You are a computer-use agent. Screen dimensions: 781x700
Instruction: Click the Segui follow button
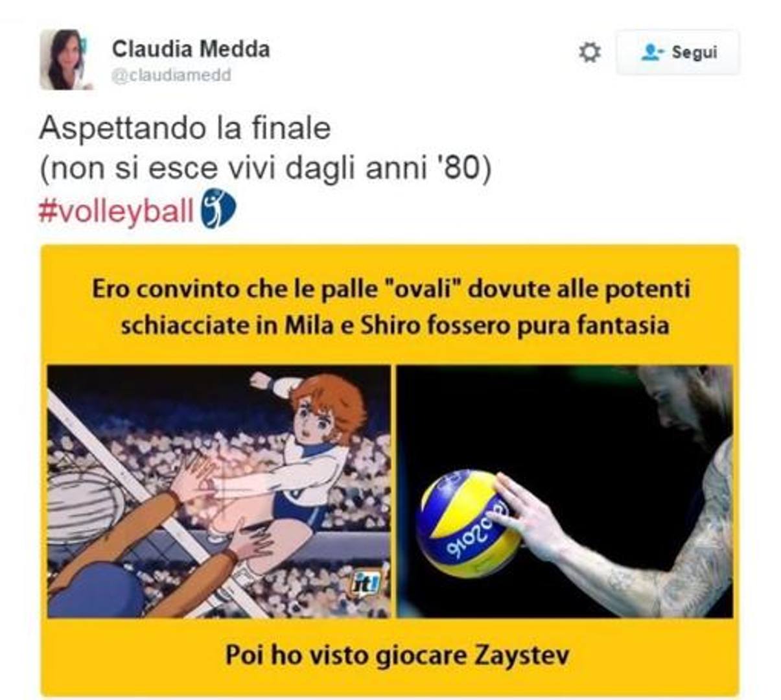coord(677,52)
